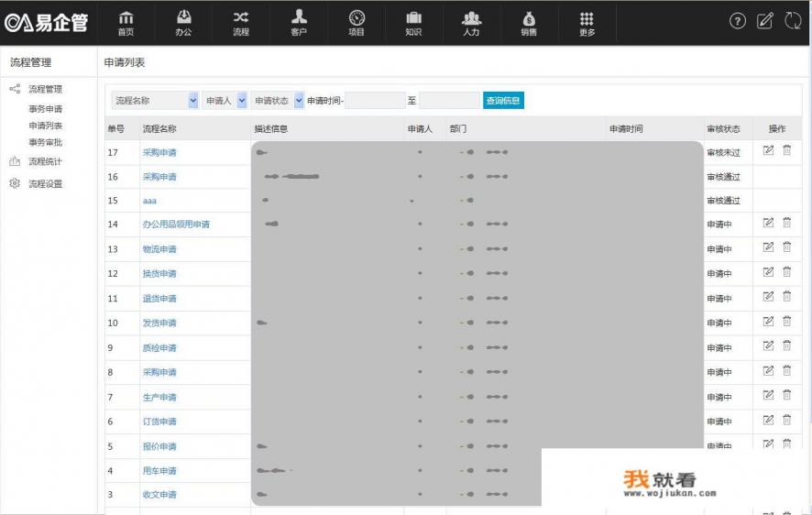The height and width of the screenshot is (515, 812).
Task: Edit request 10 发货申请
Action: 768,321
